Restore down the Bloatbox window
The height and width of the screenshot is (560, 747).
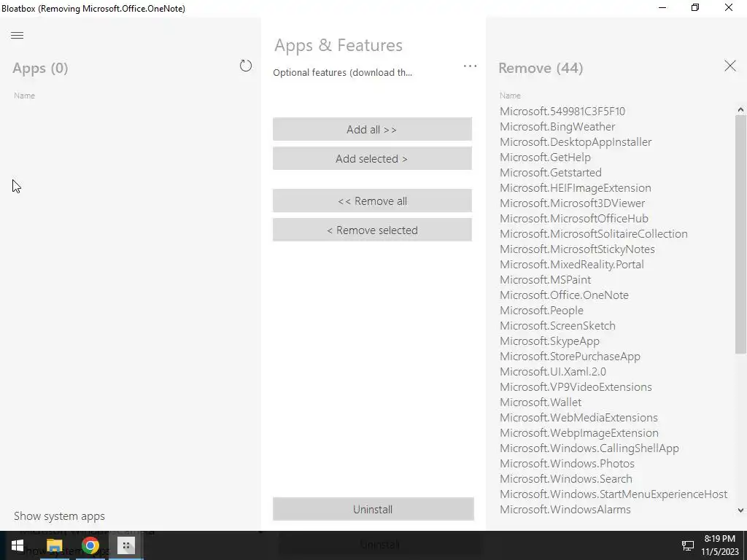click(x=695, y=7)
